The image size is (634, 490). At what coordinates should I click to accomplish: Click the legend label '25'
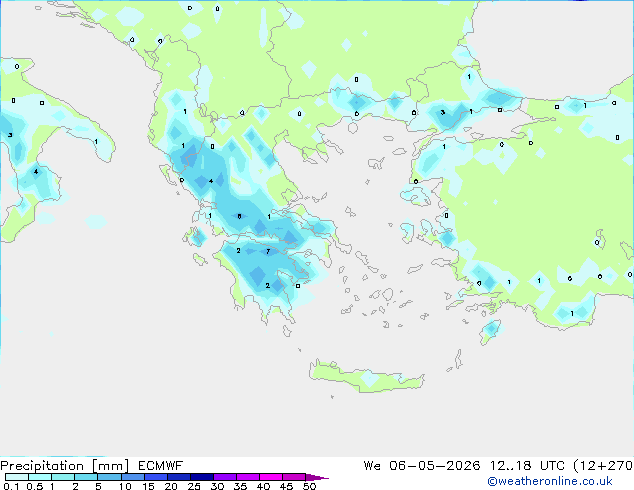[x=194, y=486]
